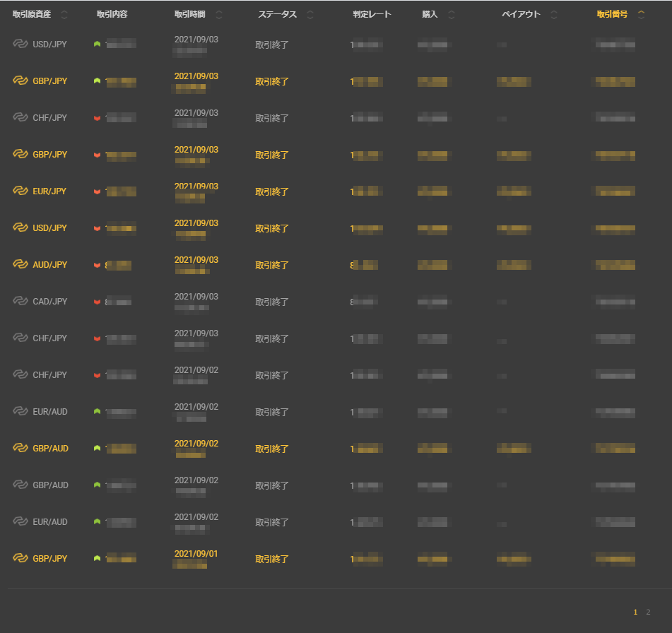Click 取引終了 status in the EUR/JPY row
The image size is (672, 633).
click(272, 191)
